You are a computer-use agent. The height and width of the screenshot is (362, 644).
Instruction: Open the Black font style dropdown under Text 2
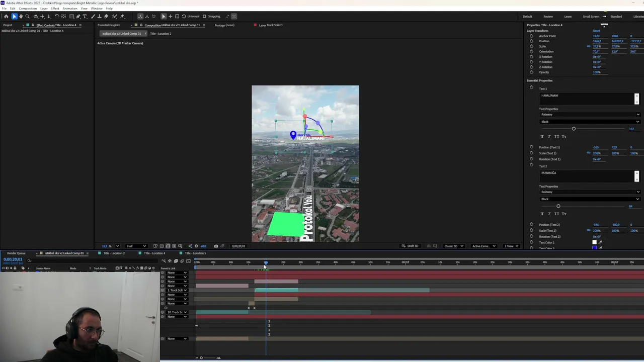[x=590, y=199]
